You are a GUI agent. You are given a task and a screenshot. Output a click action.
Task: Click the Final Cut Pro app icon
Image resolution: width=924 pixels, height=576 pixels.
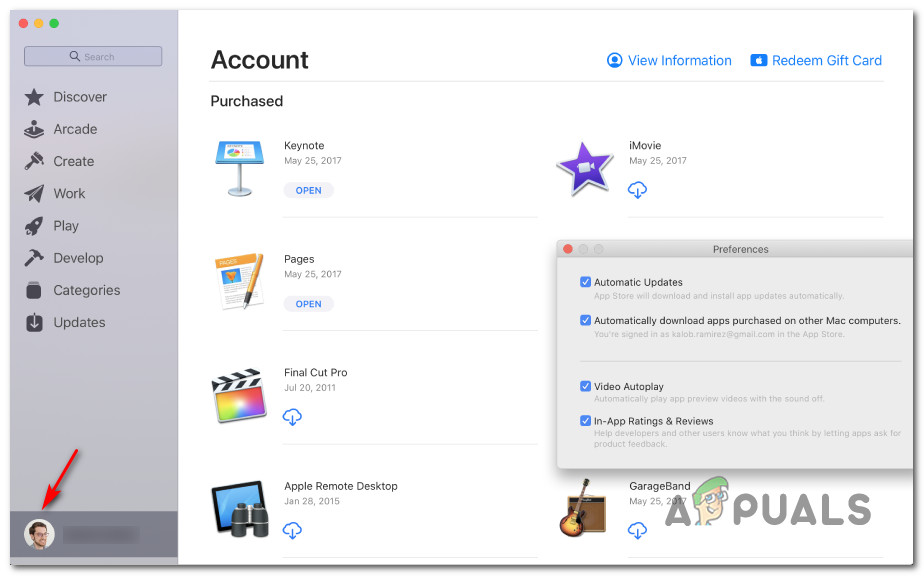239,396
